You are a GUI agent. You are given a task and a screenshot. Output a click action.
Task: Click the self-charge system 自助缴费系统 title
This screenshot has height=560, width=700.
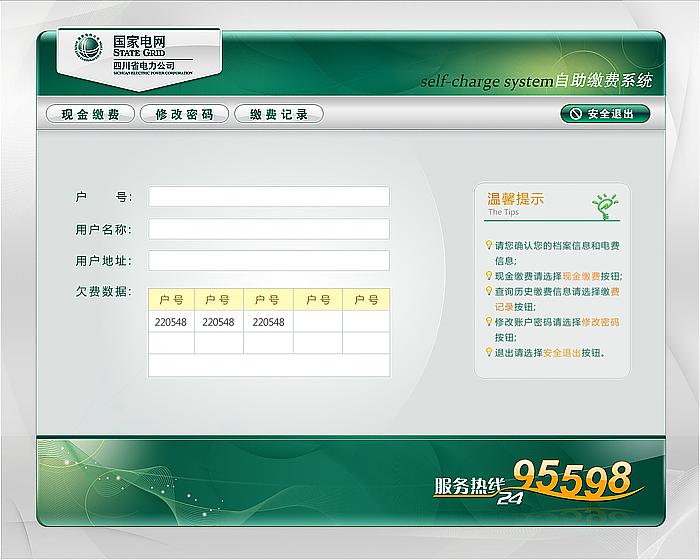(x=536, y=81)
